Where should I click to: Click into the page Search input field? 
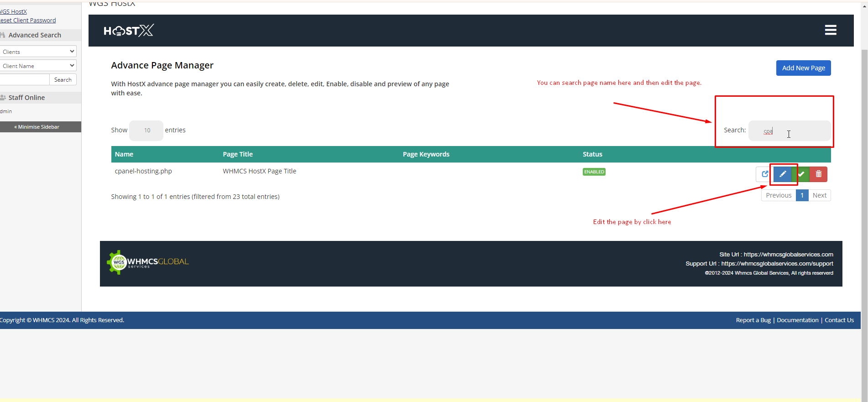(x=789, y=131)
